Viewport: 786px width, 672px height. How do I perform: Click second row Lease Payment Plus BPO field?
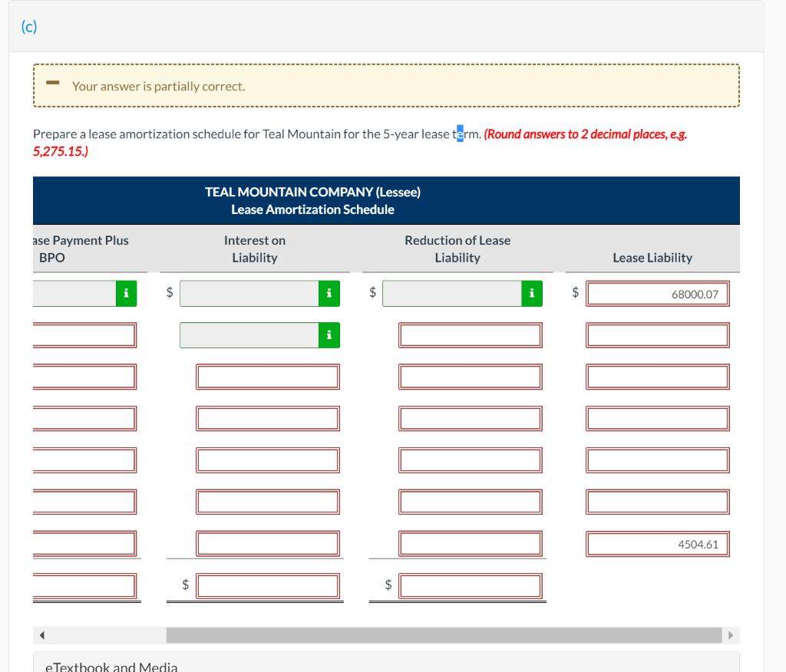click(x=84, y=335)
